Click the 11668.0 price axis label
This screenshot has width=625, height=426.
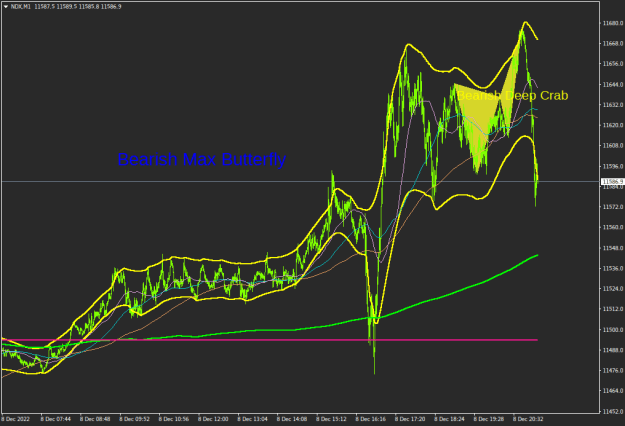(613, 43)
